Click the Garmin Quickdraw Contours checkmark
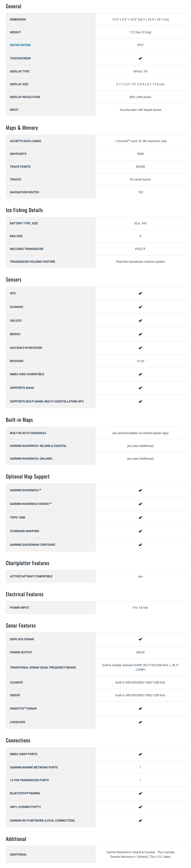The height and width of the screenshot is (868, 191). 140,545
